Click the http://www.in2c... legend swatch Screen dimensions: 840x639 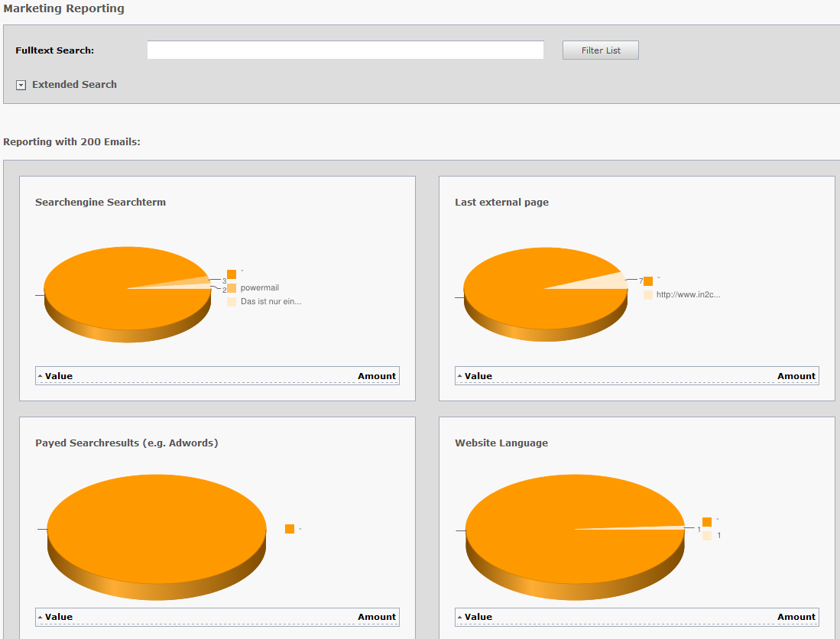648,295
